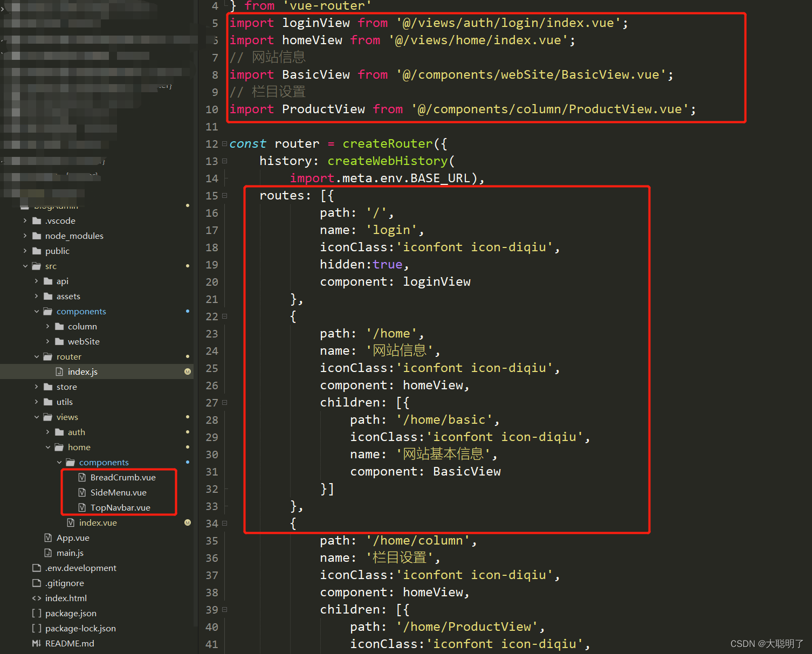The height and width of the screenshot is (654, 812).
Task: Collapse the views folder chevron
Action: (36, 417)
